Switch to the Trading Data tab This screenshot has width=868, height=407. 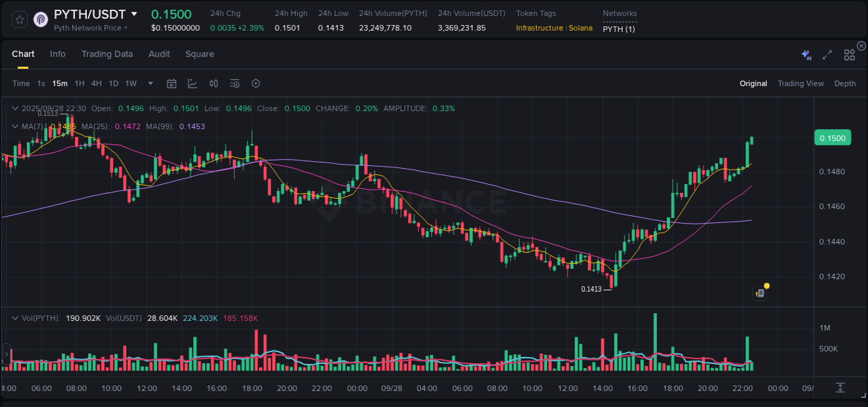pyautogui.click(x=107, y=54)
